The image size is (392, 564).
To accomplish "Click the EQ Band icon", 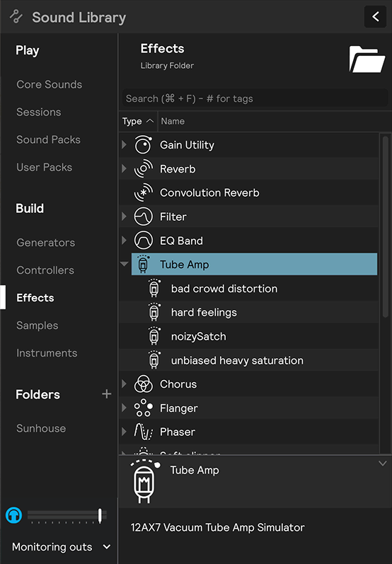I will (x=143, y=241).
